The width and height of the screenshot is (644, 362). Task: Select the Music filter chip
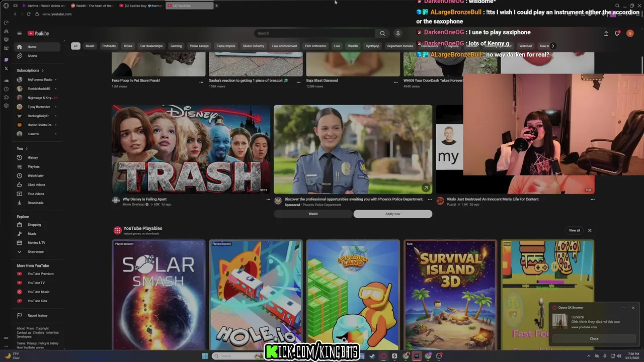[90, 46]
